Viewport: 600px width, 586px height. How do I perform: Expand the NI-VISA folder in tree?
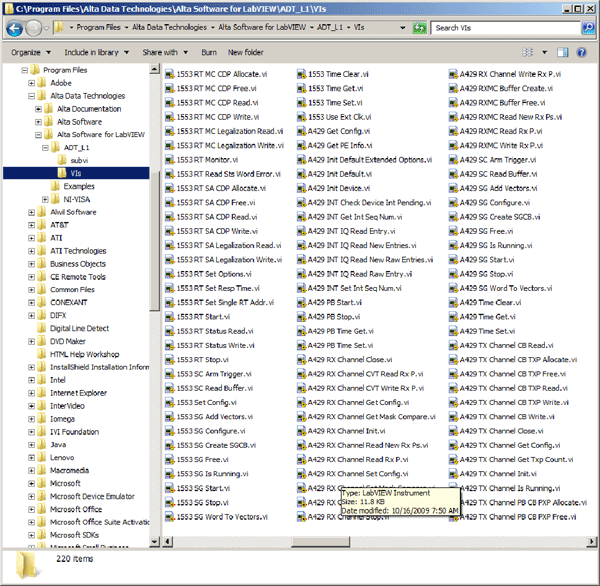(45, 199)
